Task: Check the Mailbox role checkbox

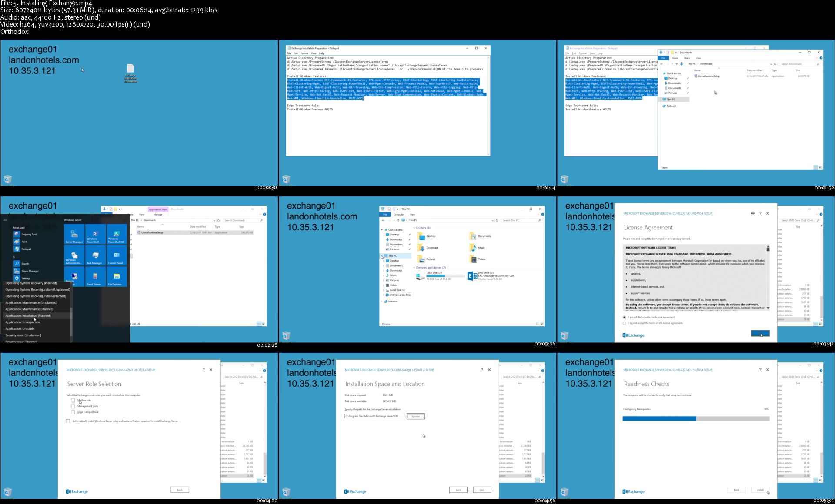Action: (x=73, y=401)
